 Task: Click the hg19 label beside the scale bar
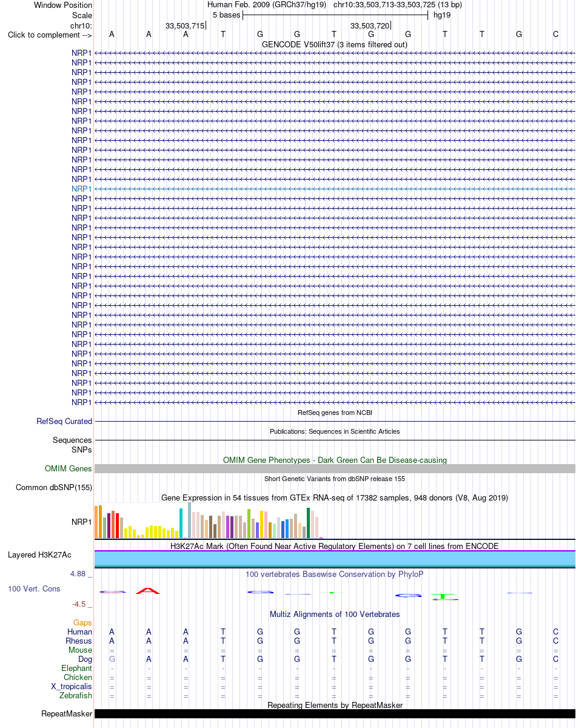click(x=442, y=15)
